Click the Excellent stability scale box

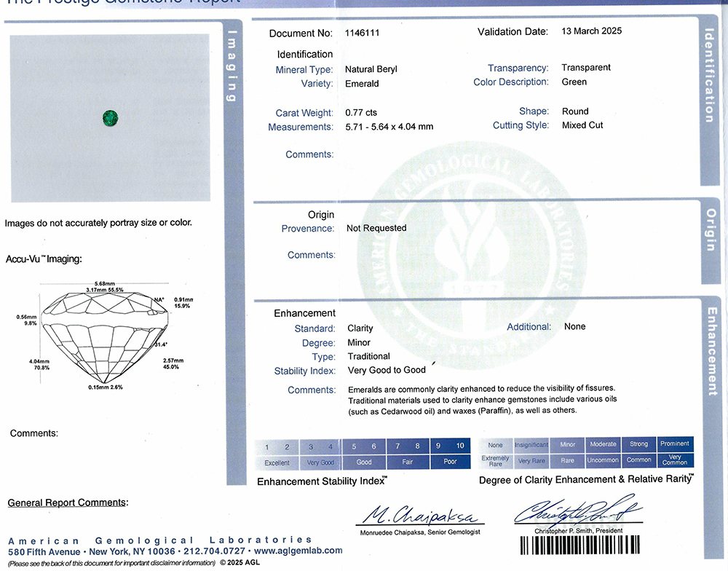[277, 462]
